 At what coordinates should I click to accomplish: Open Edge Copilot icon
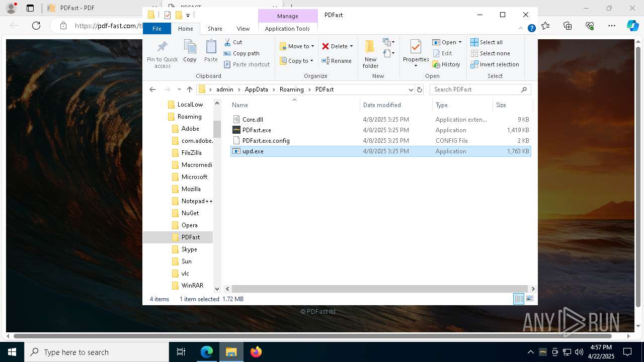[x=632, y=26]
